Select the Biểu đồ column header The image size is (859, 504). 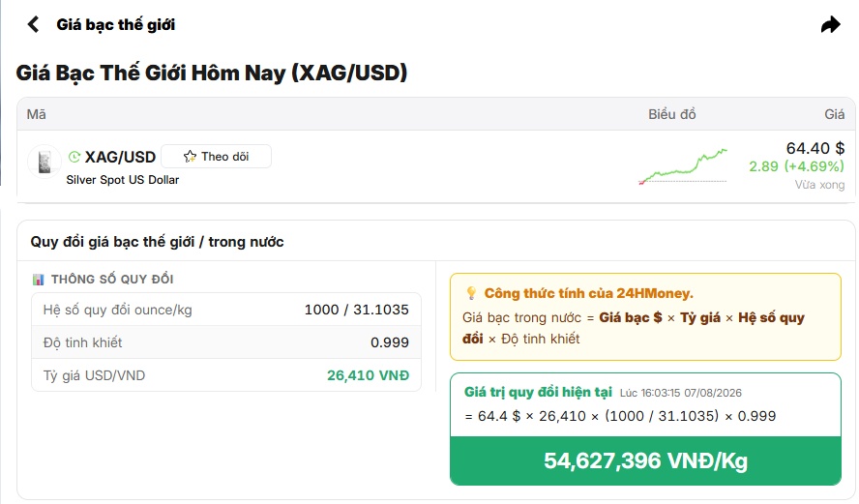click(671, 114)
